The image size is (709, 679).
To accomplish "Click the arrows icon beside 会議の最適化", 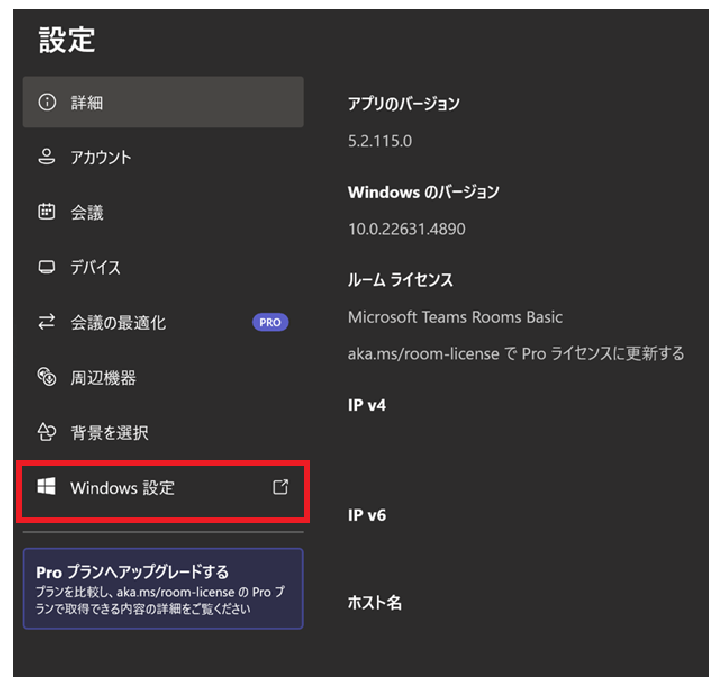I will pyautogui.click(x=47, y=322).
